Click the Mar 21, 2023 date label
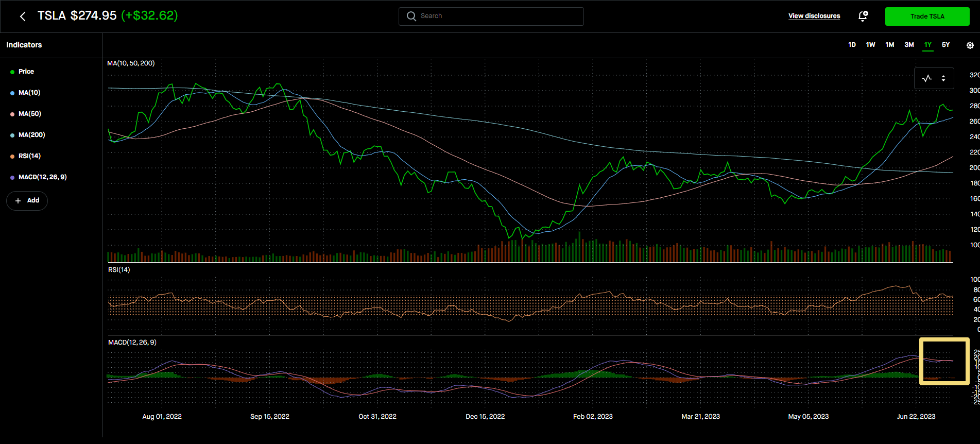 pyautogui.click(x=700, y=417)
